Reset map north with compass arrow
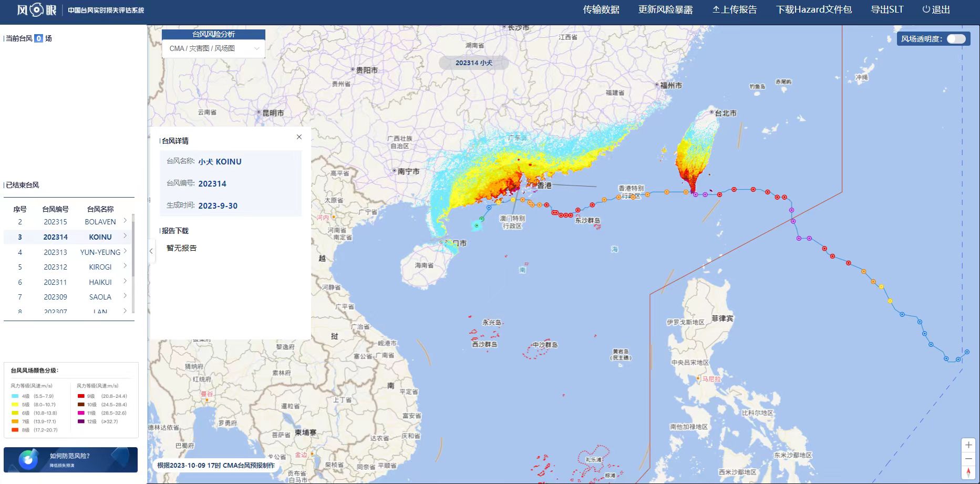 [x=968, y=472]
